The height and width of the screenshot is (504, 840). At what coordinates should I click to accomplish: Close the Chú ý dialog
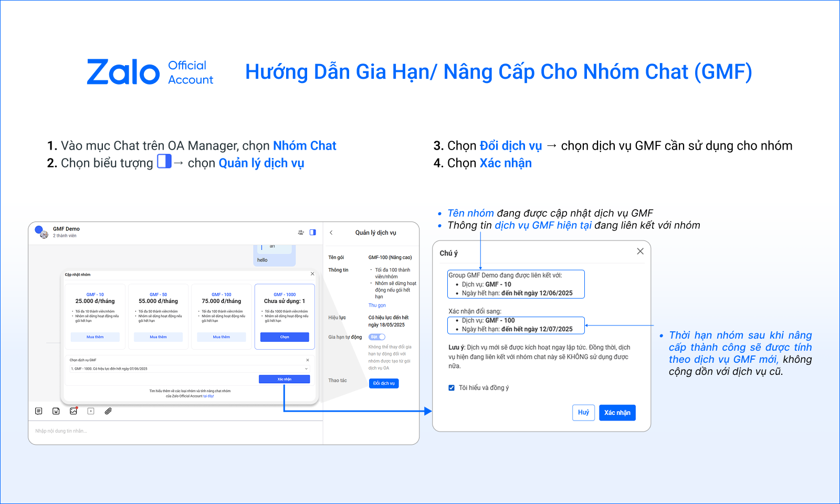coord(640,251)
